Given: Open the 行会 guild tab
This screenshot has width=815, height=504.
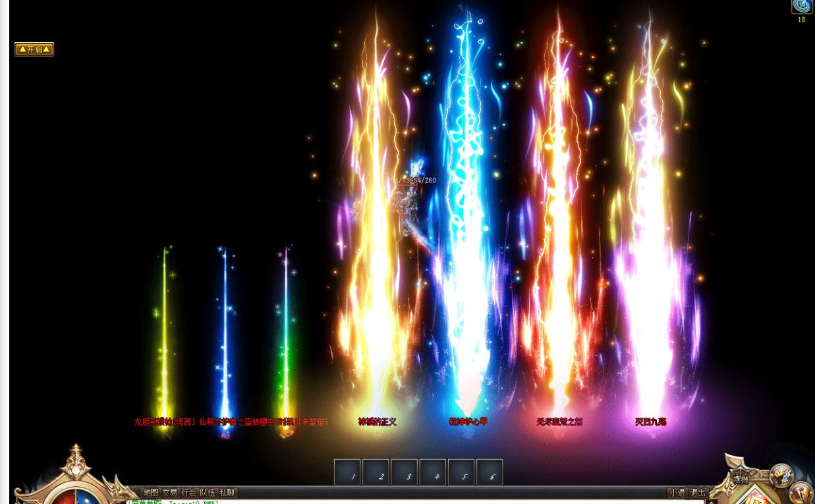Looking at the screenshot, I should (189, 493).
